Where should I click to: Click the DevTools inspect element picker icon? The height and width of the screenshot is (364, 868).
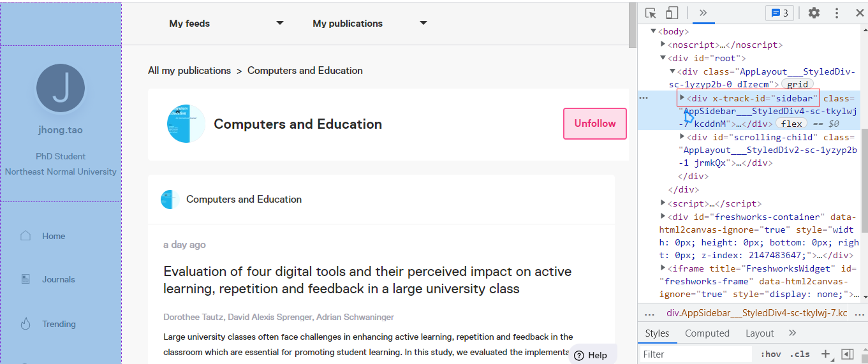(x=651, y=13)
